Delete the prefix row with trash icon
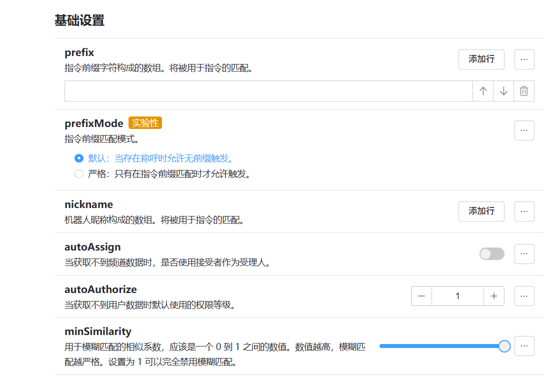This screenshot has height=392, width=547. tap(523, 91)
